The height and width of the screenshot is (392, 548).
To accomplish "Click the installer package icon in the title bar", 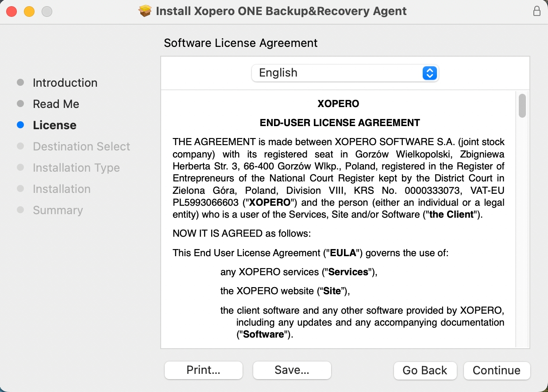I will tap(146, 11).
